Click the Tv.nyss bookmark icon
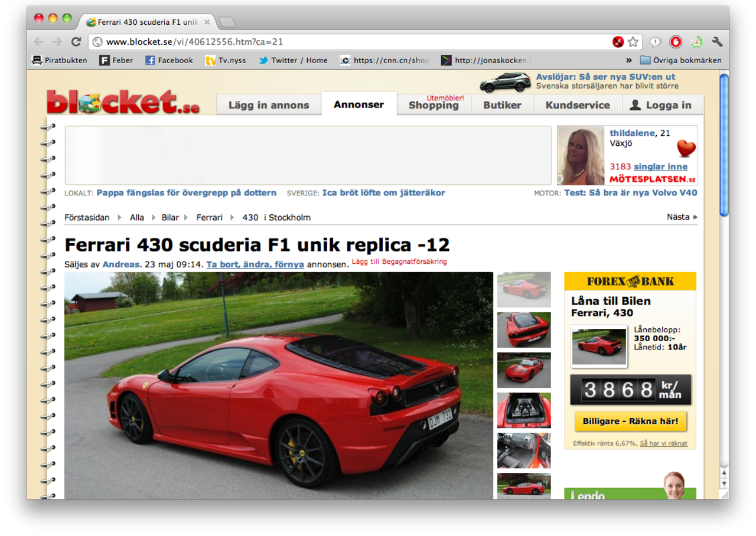This screenshot has height=536, width=756. pos(211,60)
